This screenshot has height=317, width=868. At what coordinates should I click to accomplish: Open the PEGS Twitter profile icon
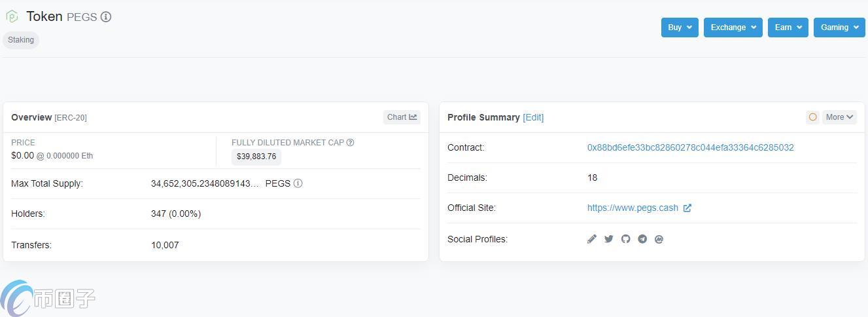(609, 239)
